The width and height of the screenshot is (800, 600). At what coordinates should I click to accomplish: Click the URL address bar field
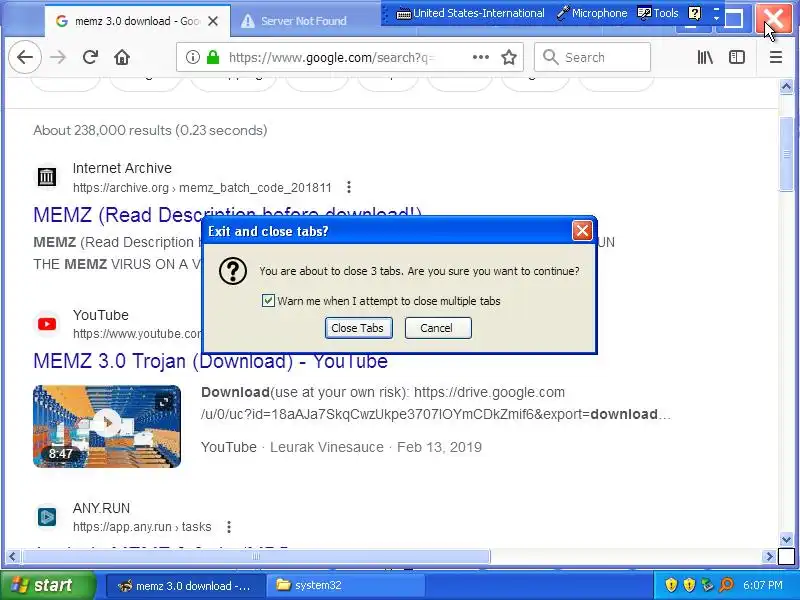332,57
